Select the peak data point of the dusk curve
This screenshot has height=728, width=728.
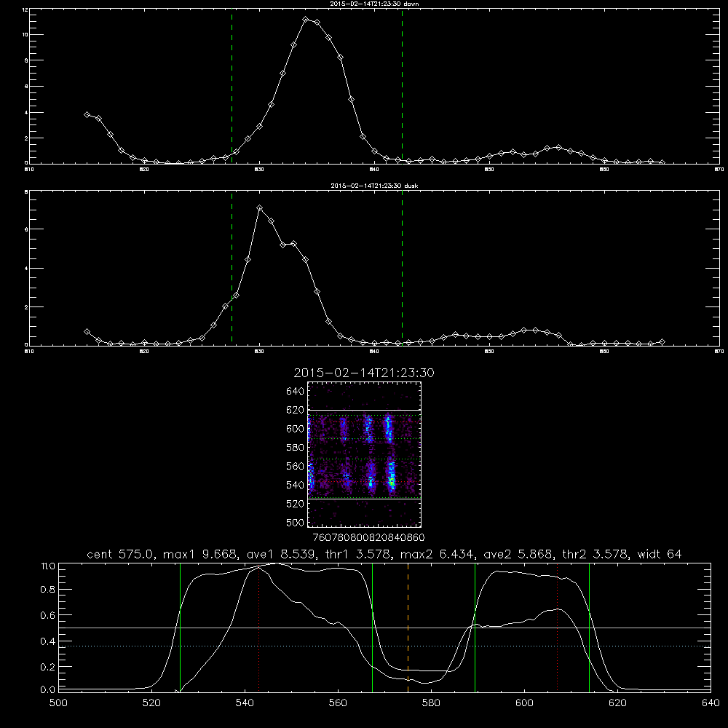pyautogui.click(x=260, y=208)
